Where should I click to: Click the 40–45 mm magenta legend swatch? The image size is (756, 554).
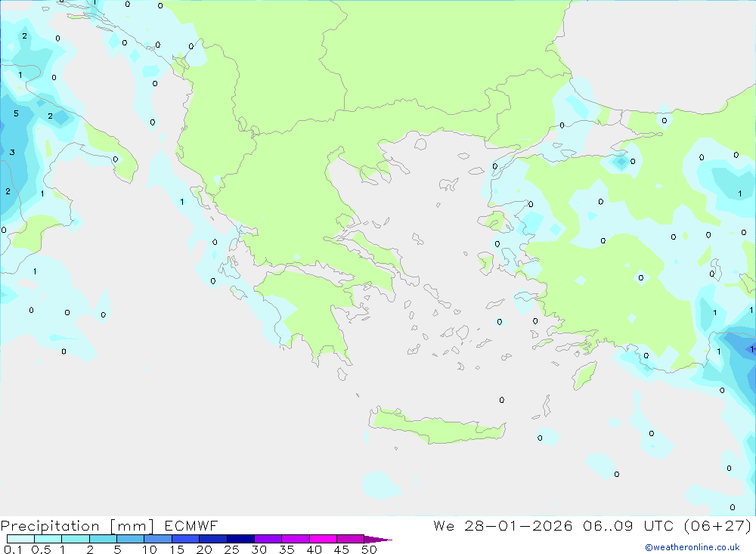pos(323,539)
